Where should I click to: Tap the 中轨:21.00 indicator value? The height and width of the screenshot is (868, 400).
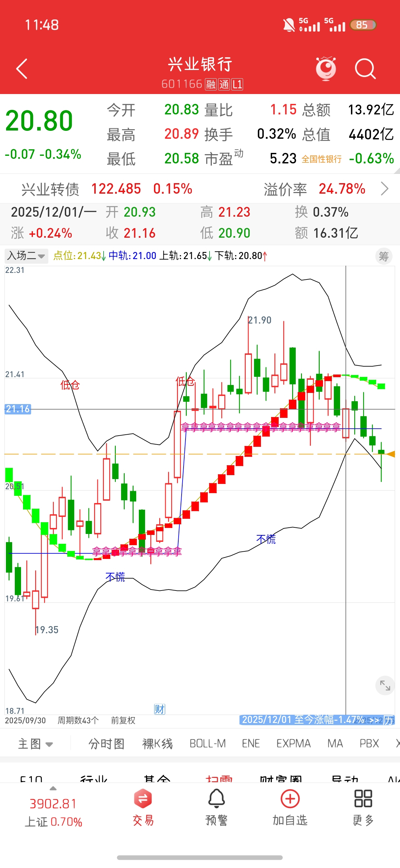tap(133, 256)
